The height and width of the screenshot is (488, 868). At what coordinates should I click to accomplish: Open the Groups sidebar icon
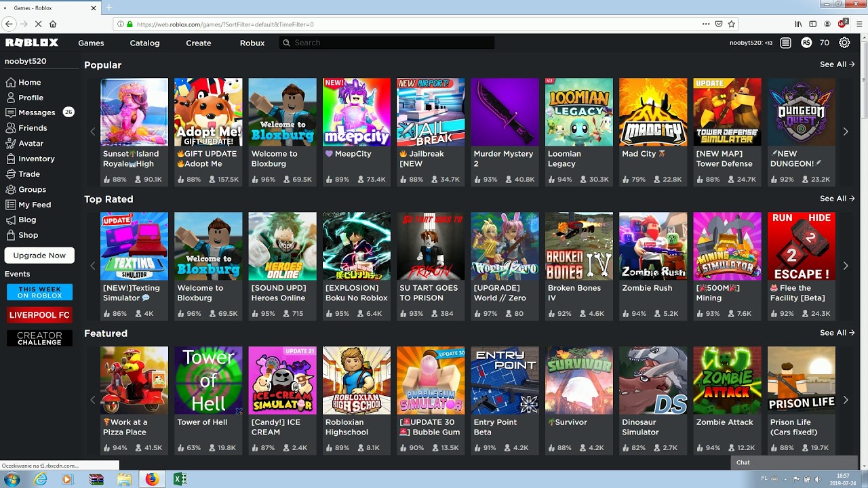11,189
